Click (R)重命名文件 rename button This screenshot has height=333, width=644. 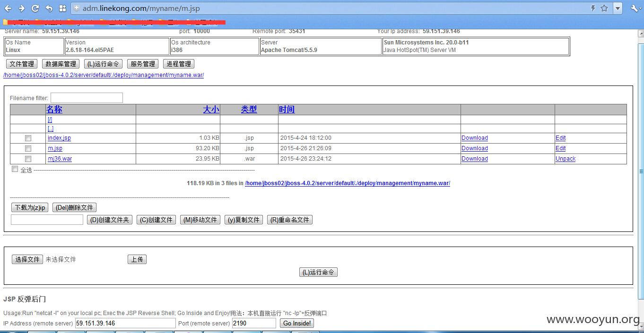click(290, 220)
